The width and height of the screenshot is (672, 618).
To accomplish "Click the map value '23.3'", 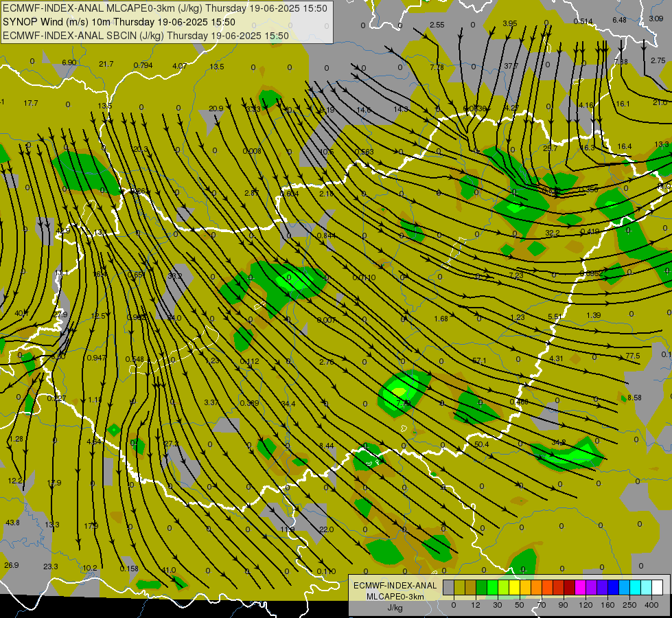I will tap(51, 566).
